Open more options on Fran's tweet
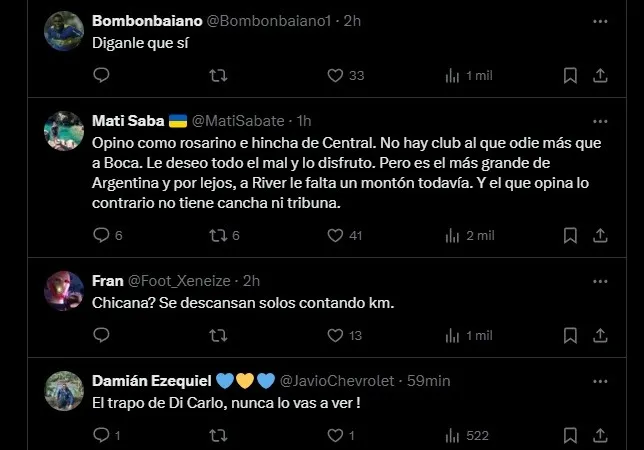The width and height of the screenshot is (644, 450). click(599, 281)
